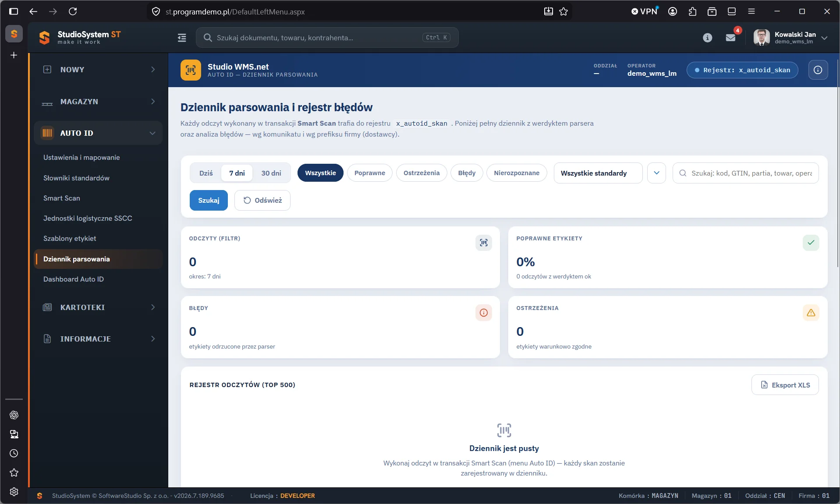The image size is (840, 504).
Task: Open the AI assistant icon in the left rail
Action: [x=14, y=415]
